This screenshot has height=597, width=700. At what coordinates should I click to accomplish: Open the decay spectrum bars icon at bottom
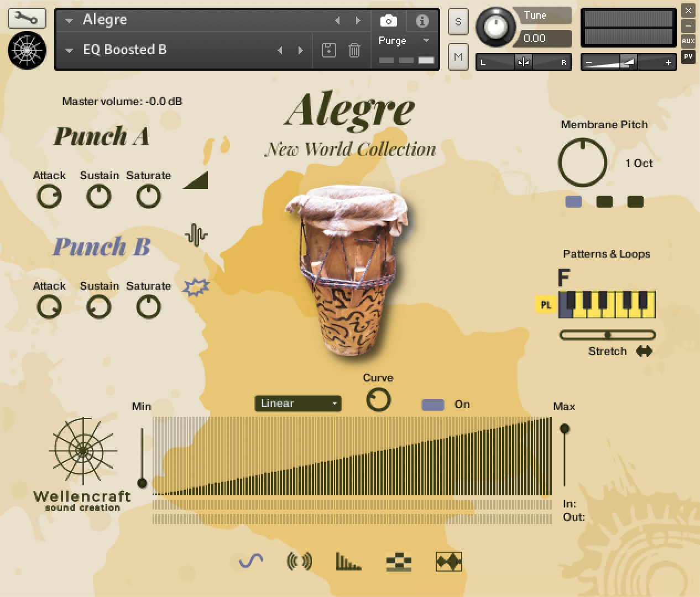pos(349,561)
